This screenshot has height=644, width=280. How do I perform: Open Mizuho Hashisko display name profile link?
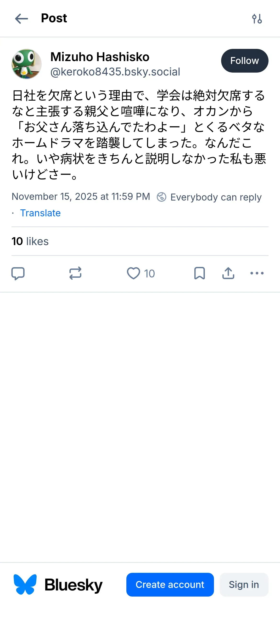coord(100,57)
